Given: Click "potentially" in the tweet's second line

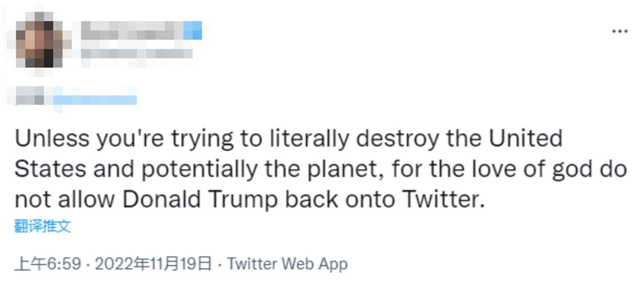Looking at the screenshot, I should pos(198,169).
